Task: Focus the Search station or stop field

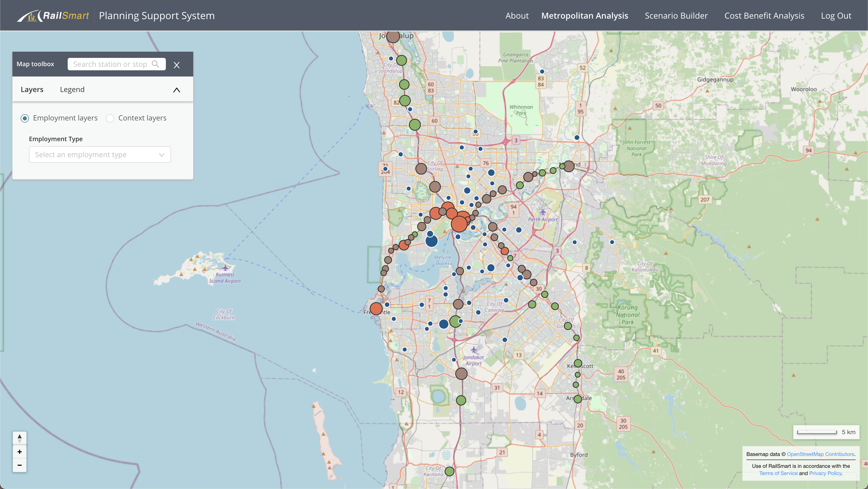Action: [x=110, y=64]
